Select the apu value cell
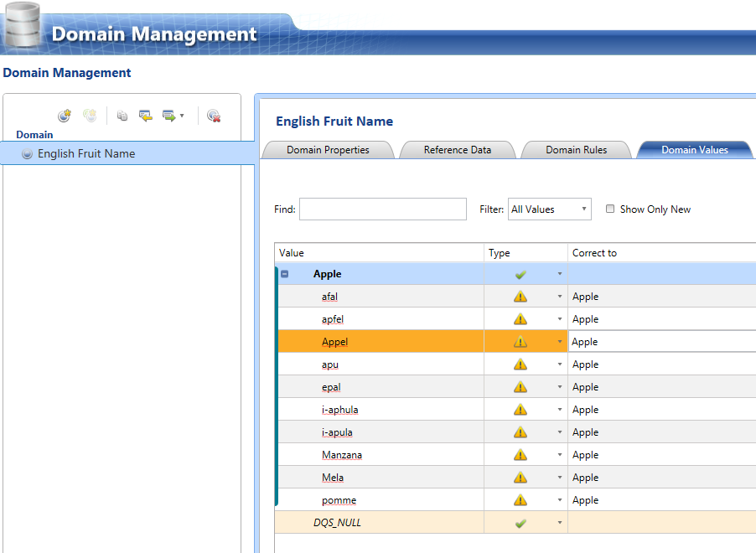The height and width of the screenshot is (553, 756). click(381, 364)
